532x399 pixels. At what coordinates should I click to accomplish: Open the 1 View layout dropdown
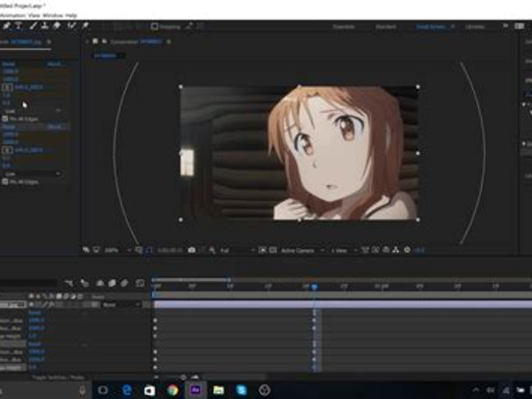(344, 250)
